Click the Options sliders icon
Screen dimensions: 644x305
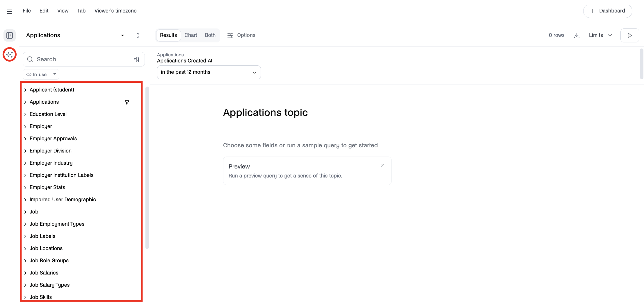pos(230,35)
